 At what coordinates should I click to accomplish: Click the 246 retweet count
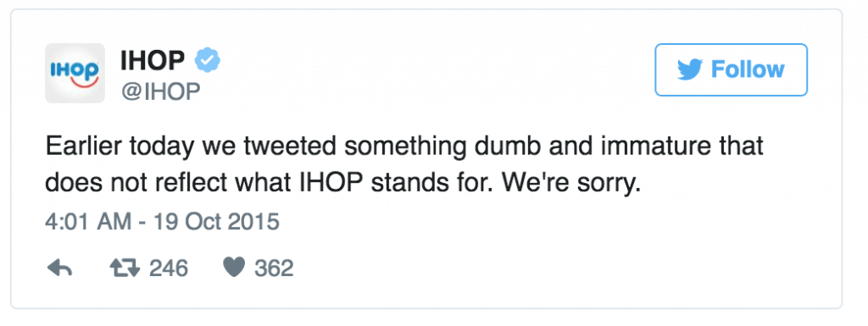pyautogui.click(x=169, y=268)
